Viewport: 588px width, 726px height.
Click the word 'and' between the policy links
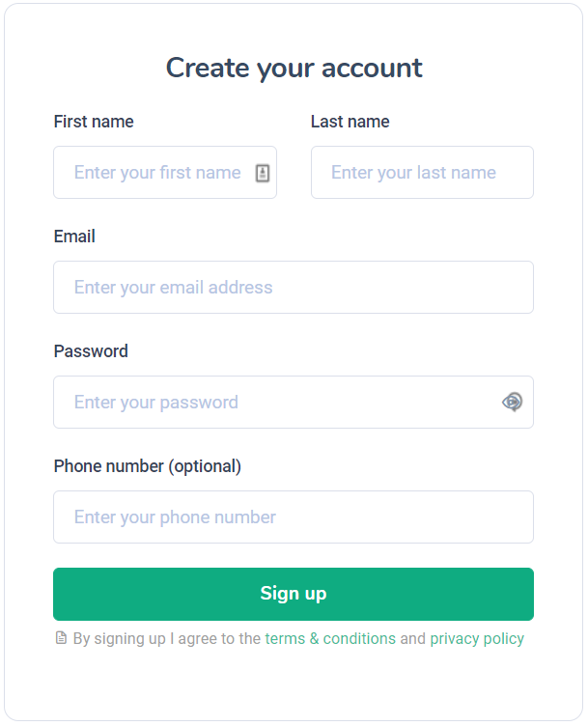(412, 639)
